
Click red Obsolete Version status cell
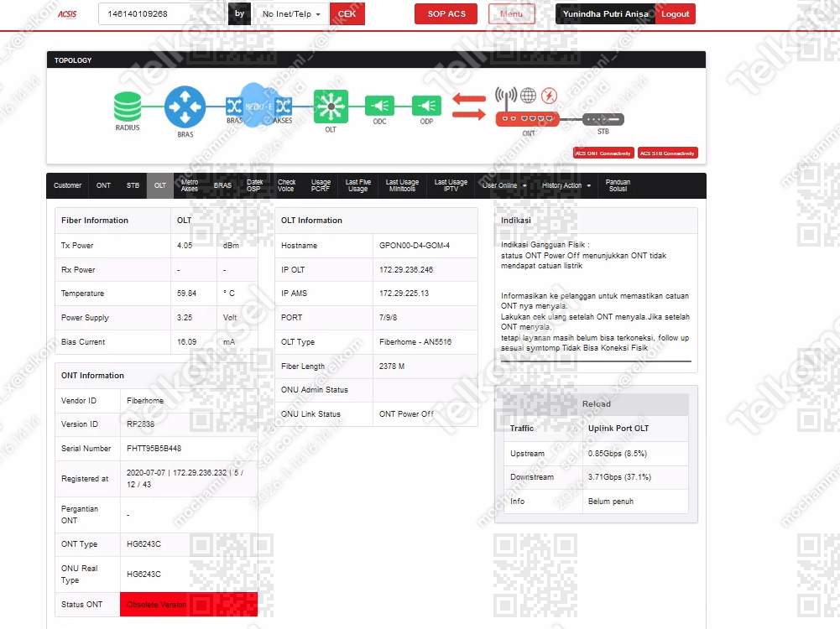click(189, 605)
